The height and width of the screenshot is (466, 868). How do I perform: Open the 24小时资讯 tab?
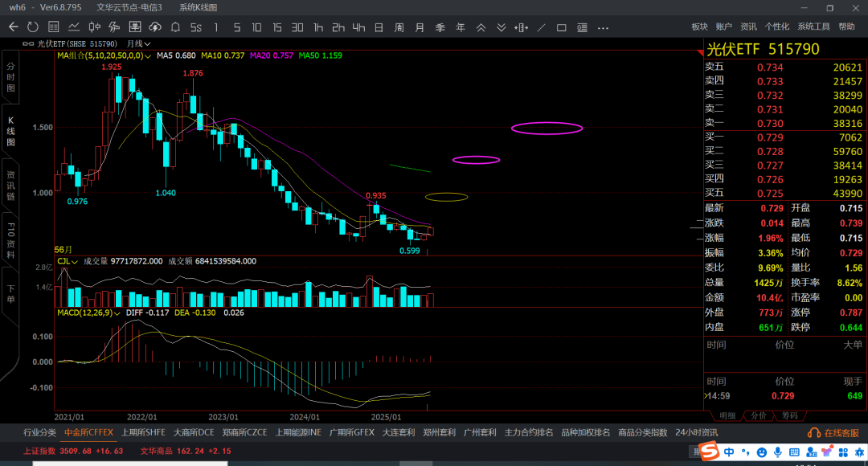pos(696,433)
